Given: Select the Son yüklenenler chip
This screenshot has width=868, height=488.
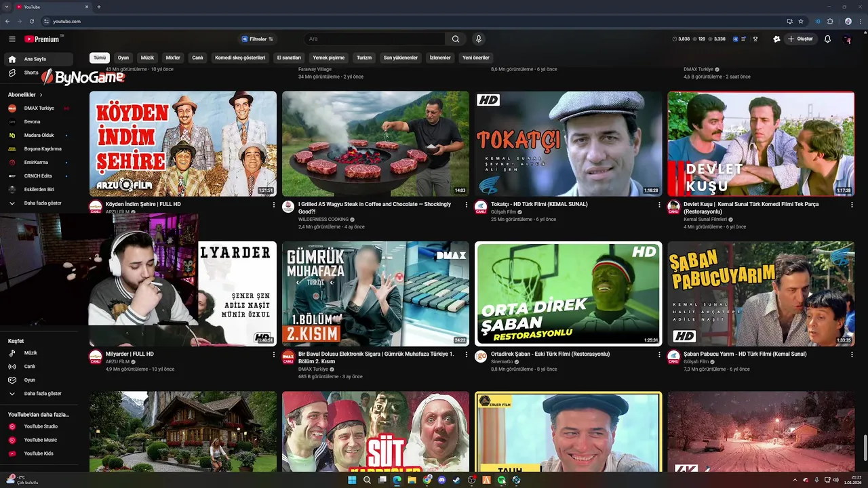Looking at the screenshot, I should tap(401, 58).
